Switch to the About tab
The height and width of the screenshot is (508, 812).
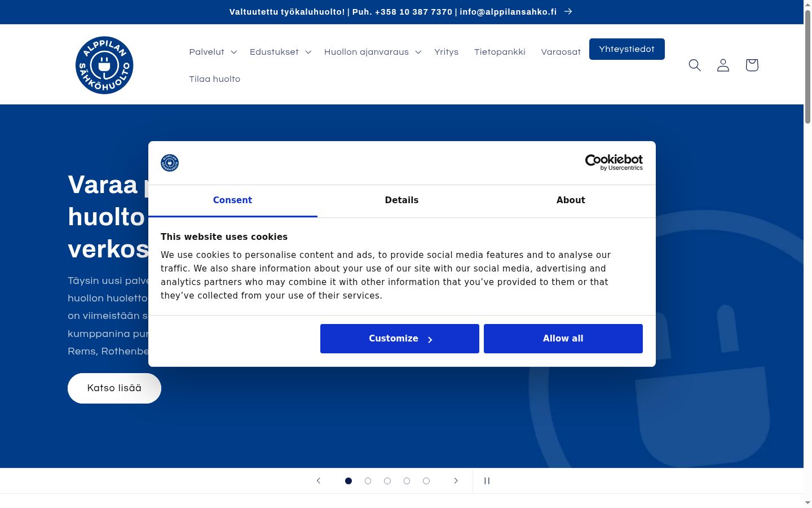point(571,200)
